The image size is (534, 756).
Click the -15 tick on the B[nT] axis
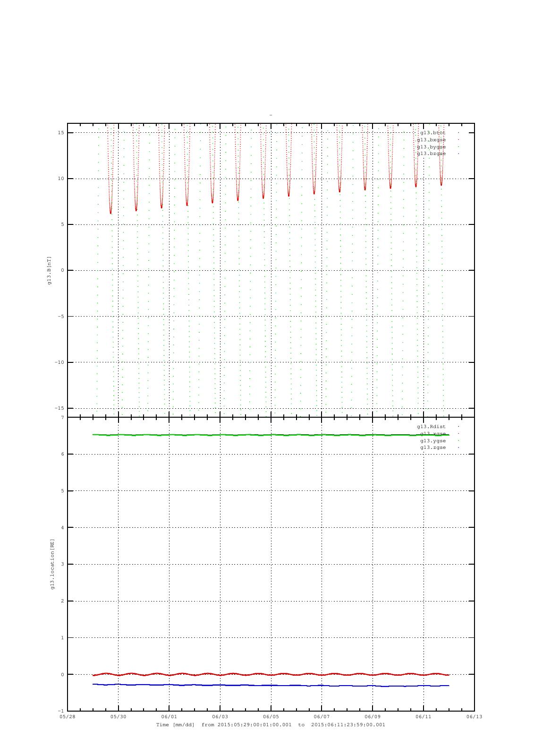coord(59,408)
